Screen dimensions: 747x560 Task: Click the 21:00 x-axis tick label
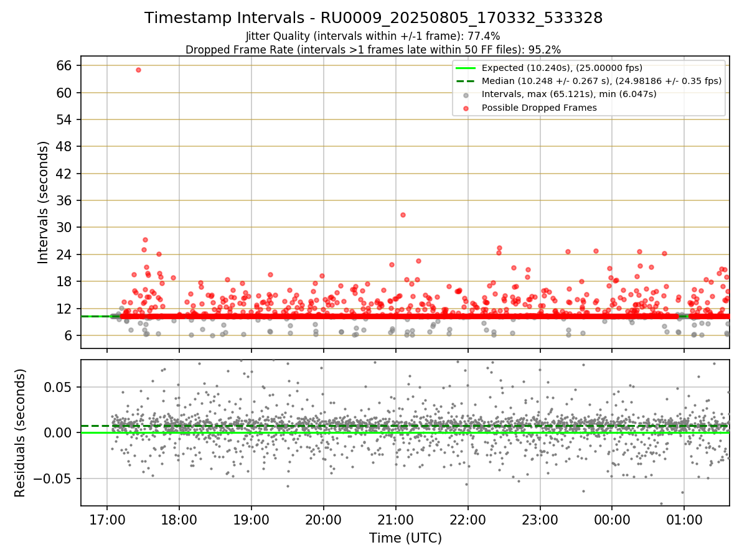point(396,520)
